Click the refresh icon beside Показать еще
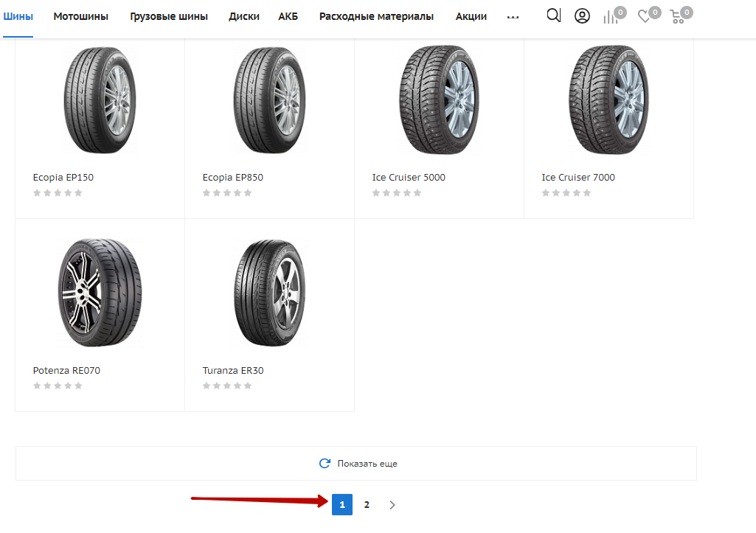 [x=325, y=463]
